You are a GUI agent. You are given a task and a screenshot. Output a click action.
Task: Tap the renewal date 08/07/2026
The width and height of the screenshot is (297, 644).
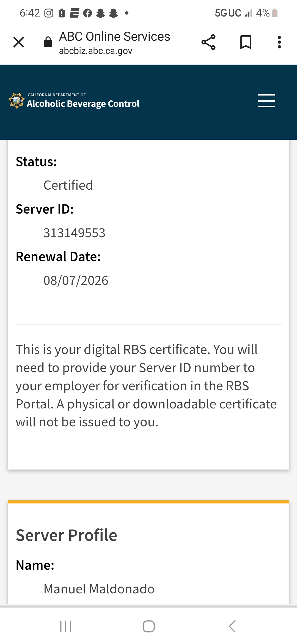pos(76,281)
